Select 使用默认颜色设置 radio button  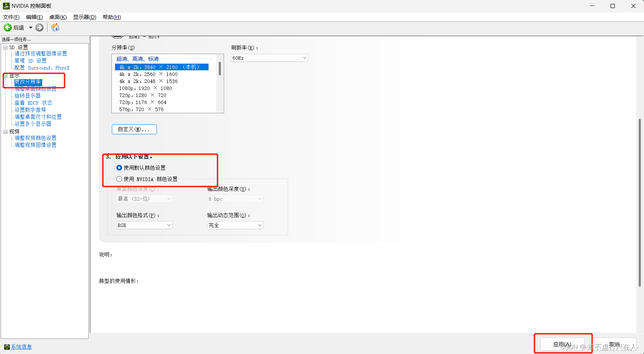pyautogui.click(x=119, y=168)
